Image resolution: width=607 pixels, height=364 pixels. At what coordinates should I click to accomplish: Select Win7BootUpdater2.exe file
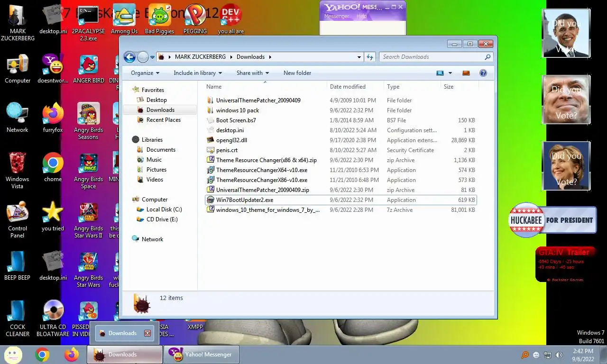point(340,200)
